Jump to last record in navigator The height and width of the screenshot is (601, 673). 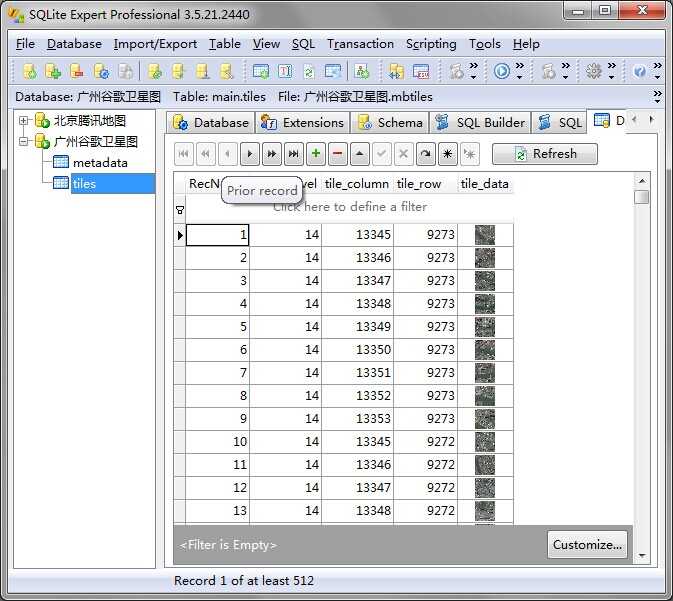tap(294, 154)
